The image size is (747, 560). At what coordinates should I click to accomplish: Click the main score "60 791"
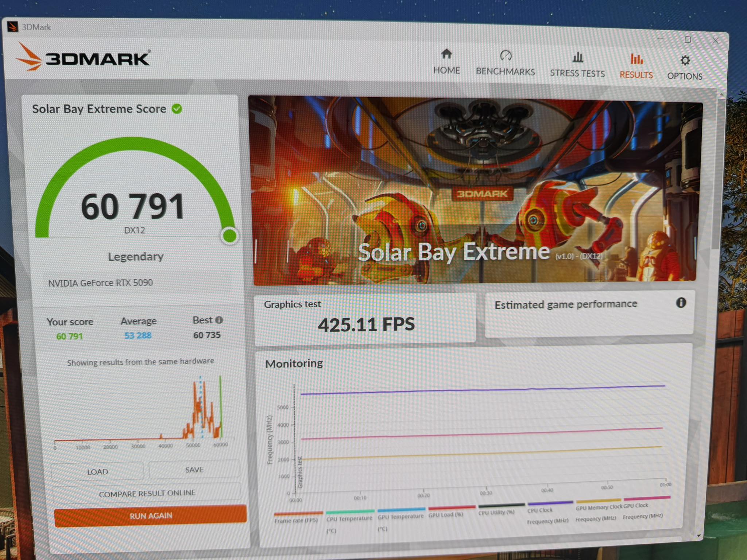132,207
